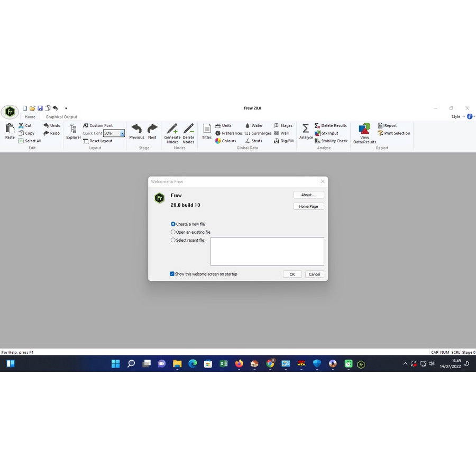Click the Preferences gear icon
This screenshot has height=476, width=476.
tap(218, 133)
